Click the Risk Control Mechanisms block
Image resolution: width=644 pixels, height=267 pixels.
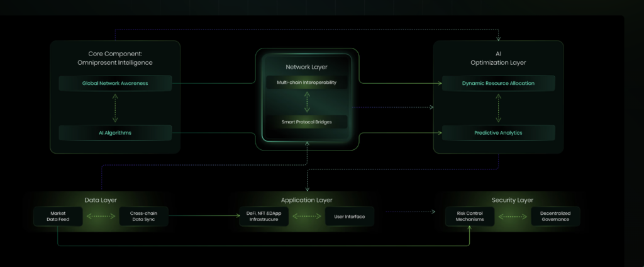(x=469, y=216)
